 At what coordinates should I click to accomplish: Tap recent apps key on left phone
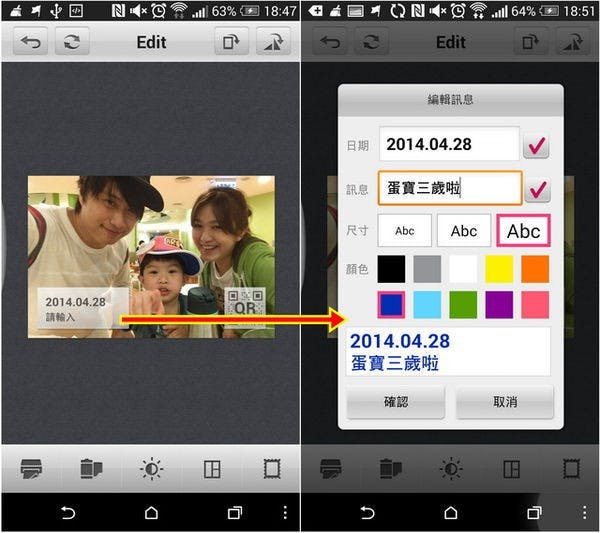(x=235, y=513)
